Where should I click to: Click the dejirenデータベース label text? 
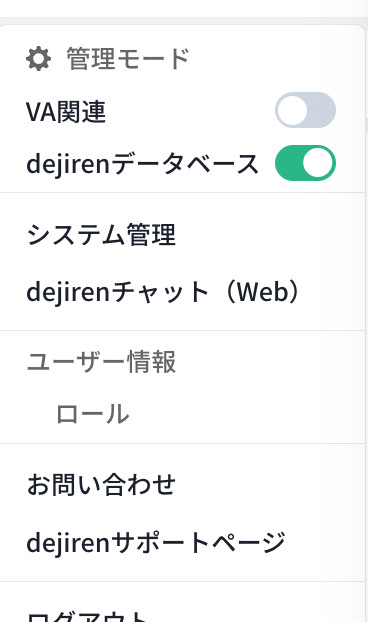tap(142, 164)
